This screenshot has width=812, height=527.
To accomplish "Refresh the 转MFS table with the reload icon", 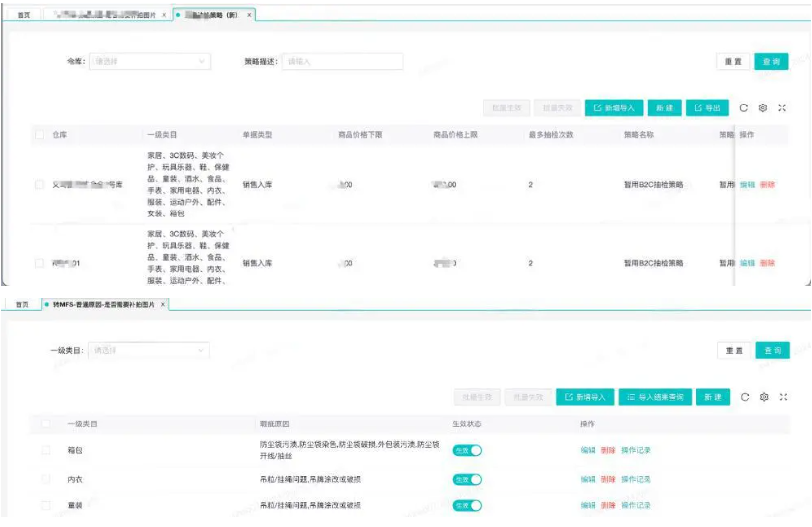I will (x=745, y=397).
